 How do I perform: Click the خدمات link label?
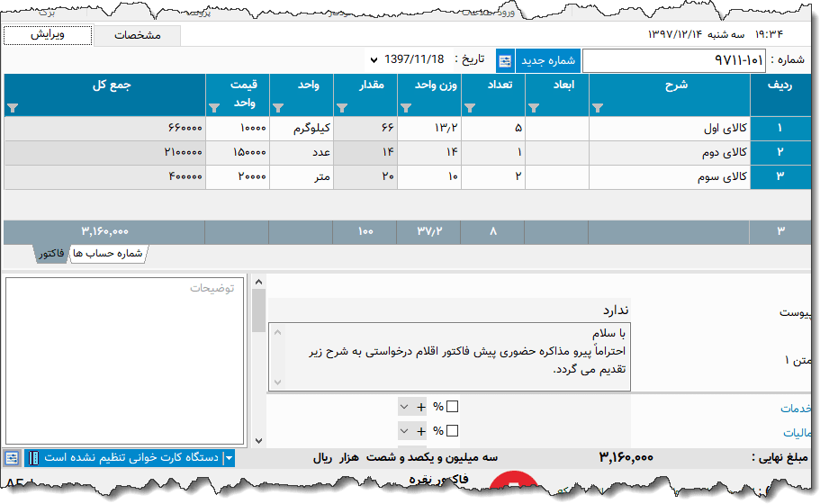pos(796,409)
